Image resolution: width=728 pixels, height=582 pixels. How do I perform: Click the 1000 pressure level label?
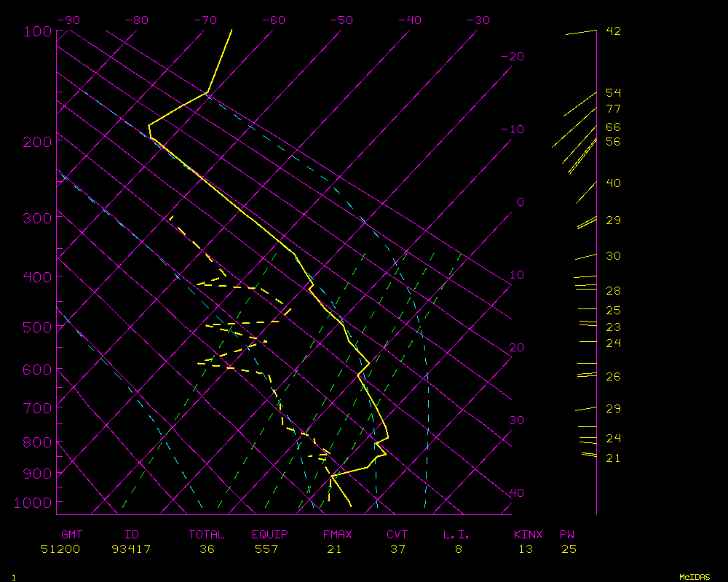(33, 503)
